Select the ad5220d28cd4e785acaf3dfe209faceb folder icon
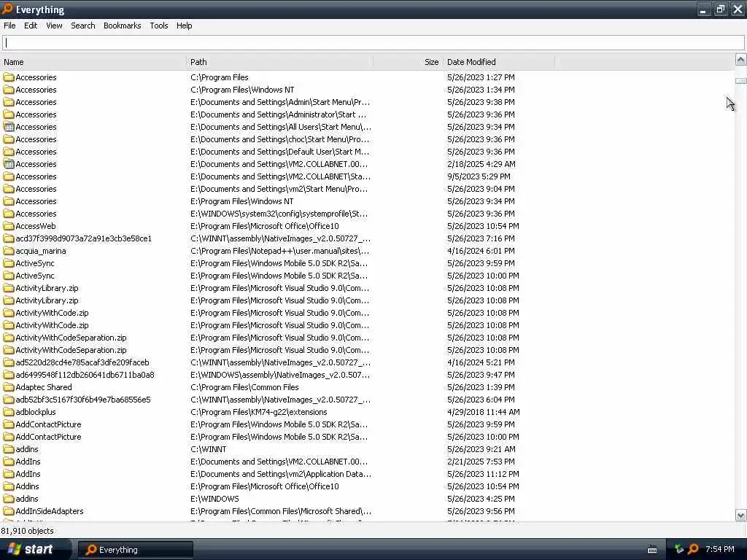The width and height of the screenshot is (747, 560). pos(9,362)
